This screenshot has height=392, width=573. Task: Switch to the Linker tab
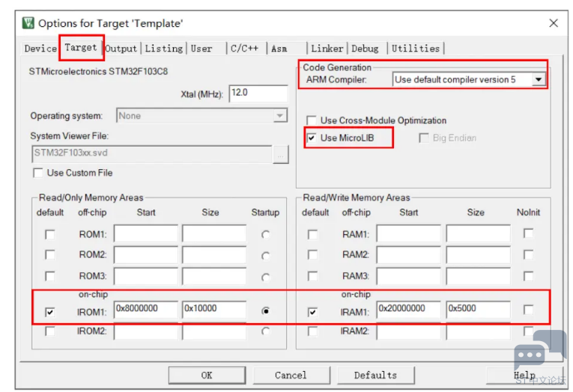pyautogui.click(x=327, y=49)
